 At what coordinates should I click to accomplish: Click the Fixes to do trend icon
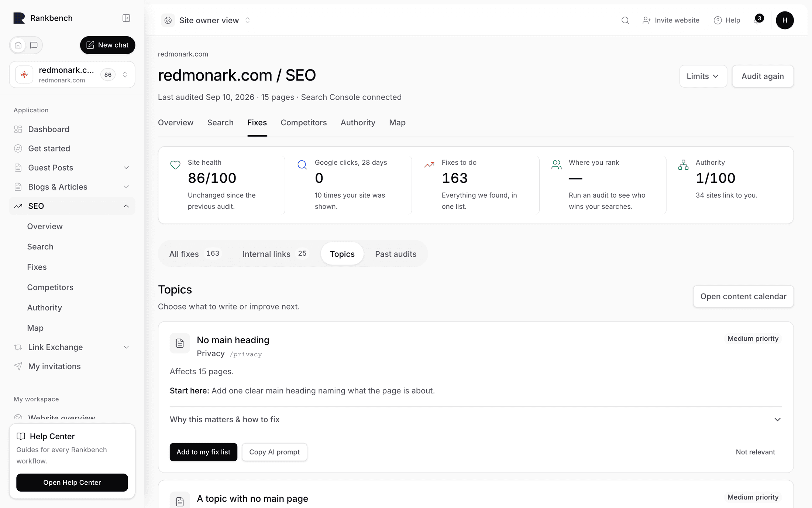click(x=429, y=165)
